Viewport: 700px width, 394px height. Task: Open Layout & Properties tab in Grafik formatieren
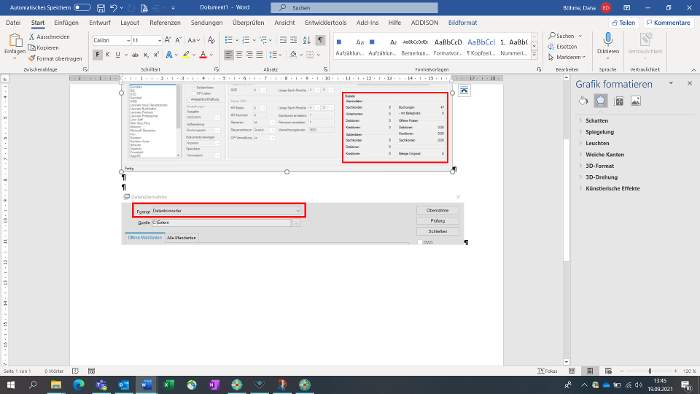[x=619, y=101]
